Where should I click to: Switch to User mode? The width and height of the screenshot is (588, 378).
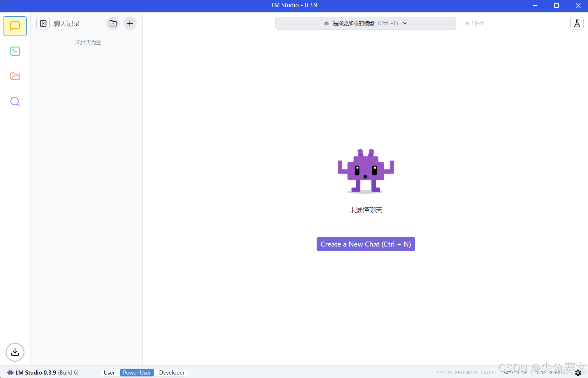109,373
